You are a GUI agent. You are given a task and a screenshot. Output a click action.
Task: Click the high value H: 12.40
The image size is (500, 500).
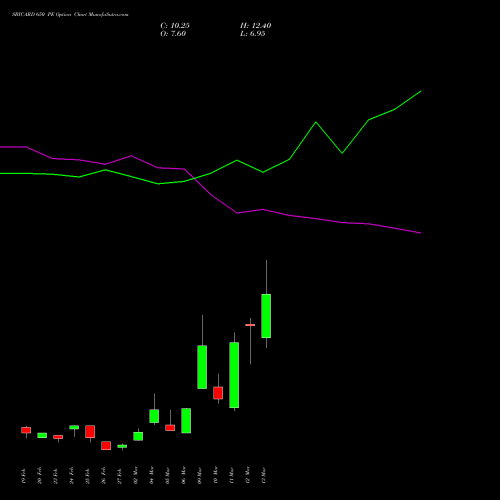[256, 26]
